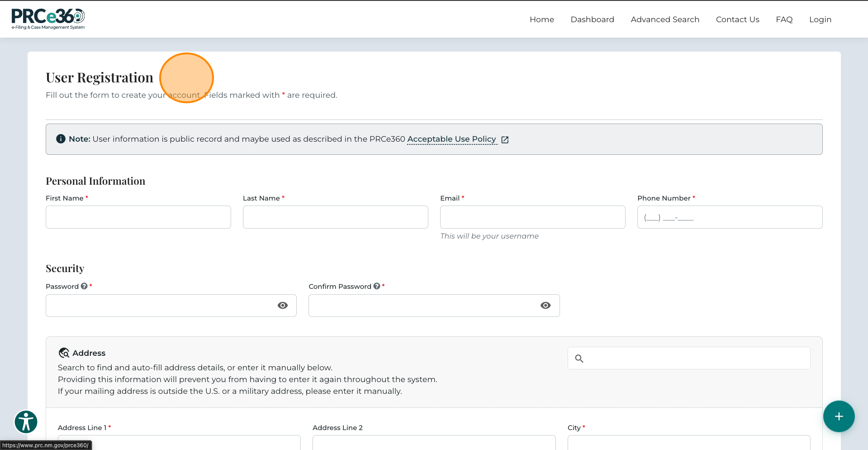Image resolution: width=868 pixels, height=450 pixels.
Task: Click the First Name input field
Action: pyautogui.click(x=138, y=217)
